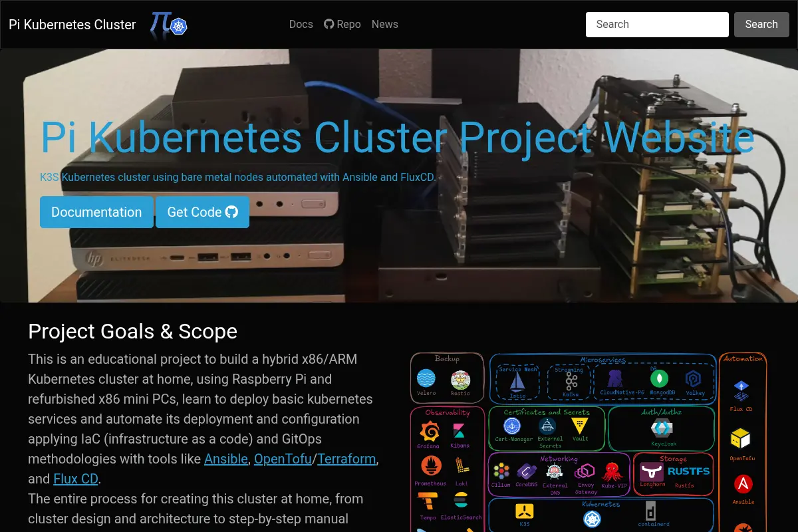Viewport: 798px width, 532px height.
Task: Click the CloudNative-PG icon
Action: [614, 380]
